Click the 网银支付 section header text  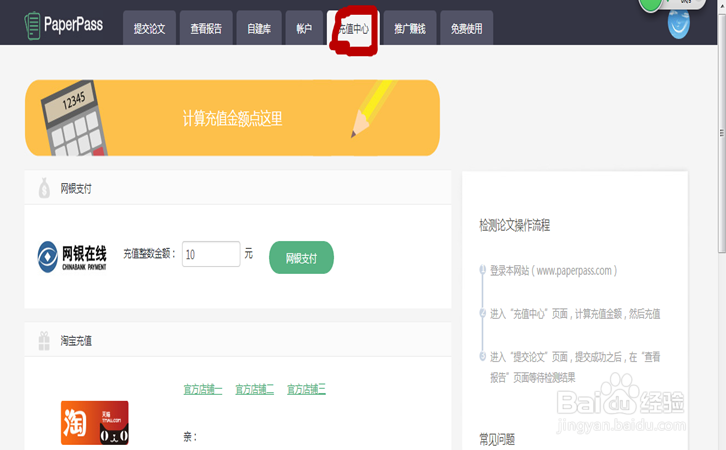click(x=76, y=188)
